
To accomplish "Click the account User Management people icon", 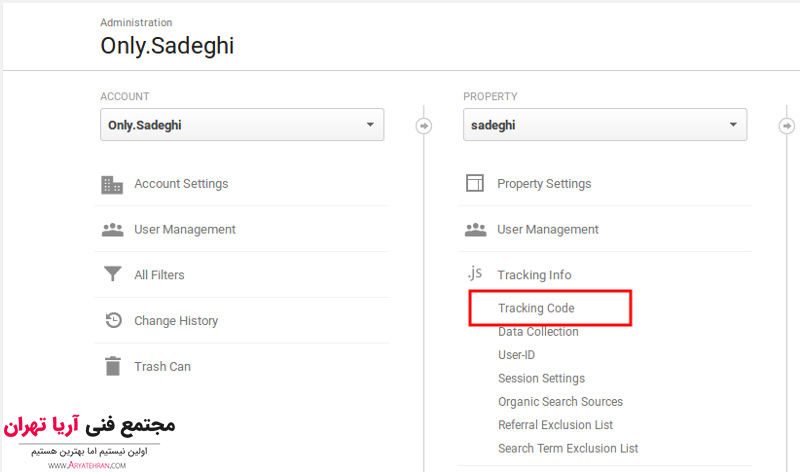I will (x=112, y=229).
